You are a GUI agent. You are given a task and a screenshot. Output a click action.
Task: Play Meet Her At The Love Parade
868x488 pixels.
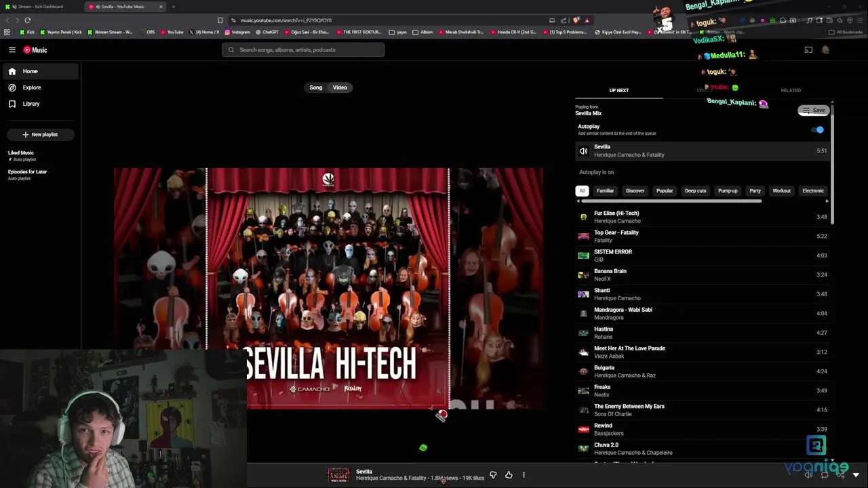click(x=703, y=352)
